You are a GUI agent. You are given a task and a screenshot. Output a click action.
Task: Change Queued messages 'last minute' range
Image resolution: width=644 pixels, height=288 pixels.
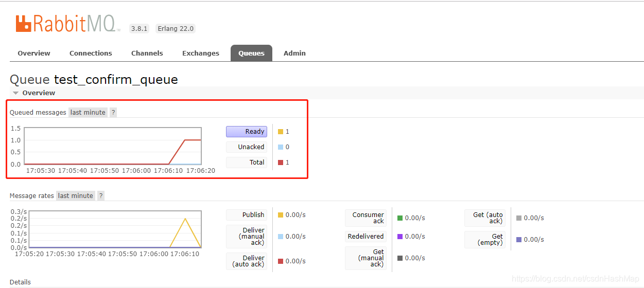click(x=88, y=112)
